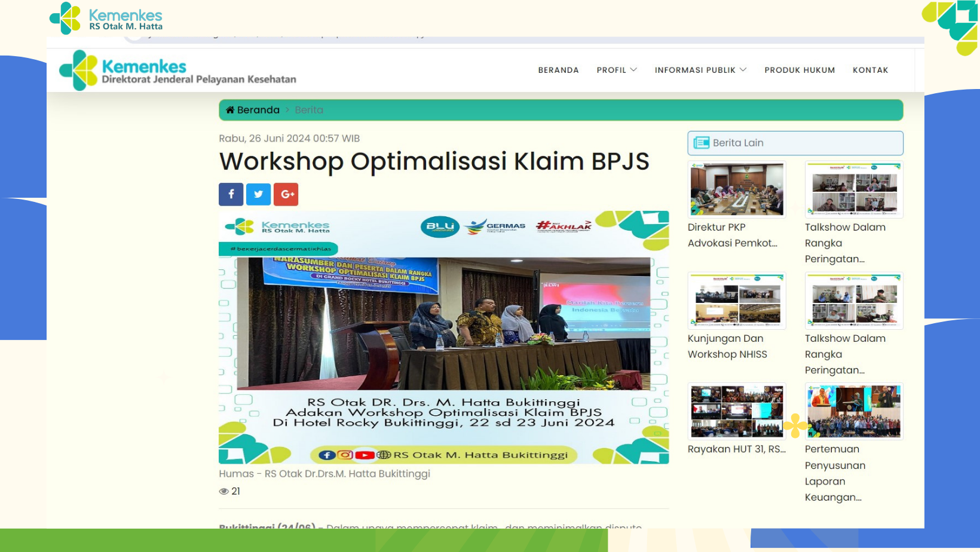Open the Beranda menu item

[x=558, y=70]
